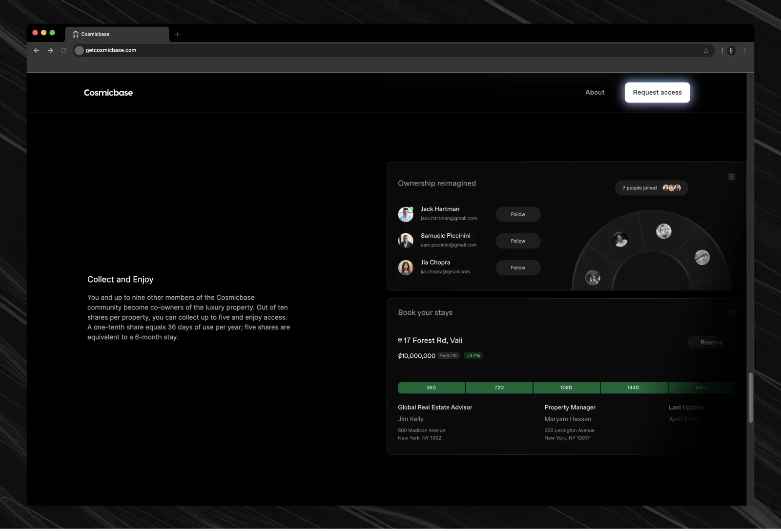Click the Request access button

point(658,93)
